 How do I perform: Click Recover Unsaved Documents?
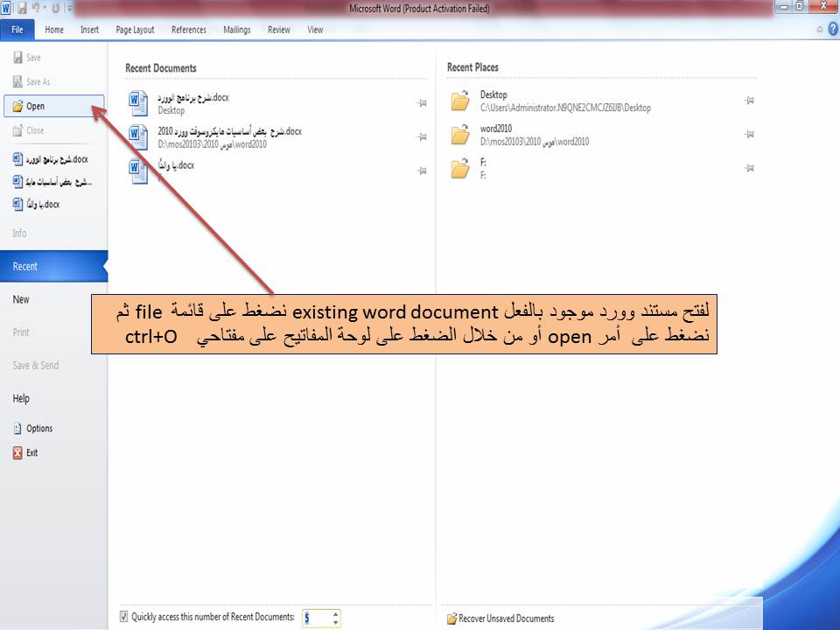tap(500, 619)
